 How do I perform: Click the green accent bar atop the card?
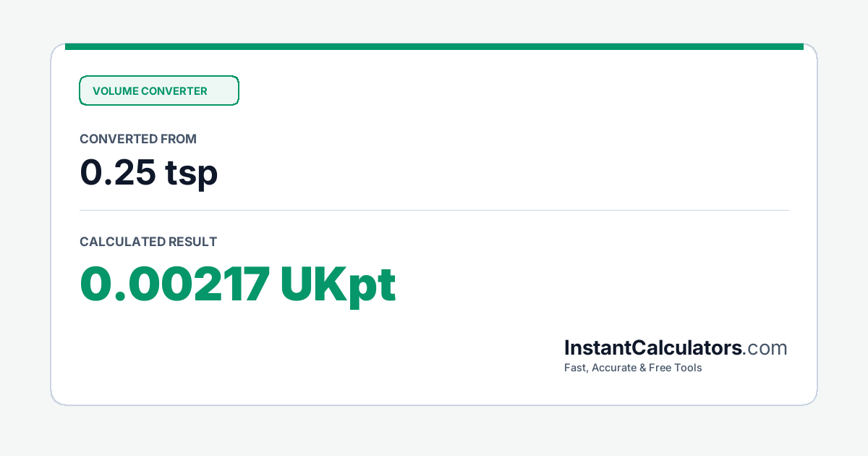(434, 46)
